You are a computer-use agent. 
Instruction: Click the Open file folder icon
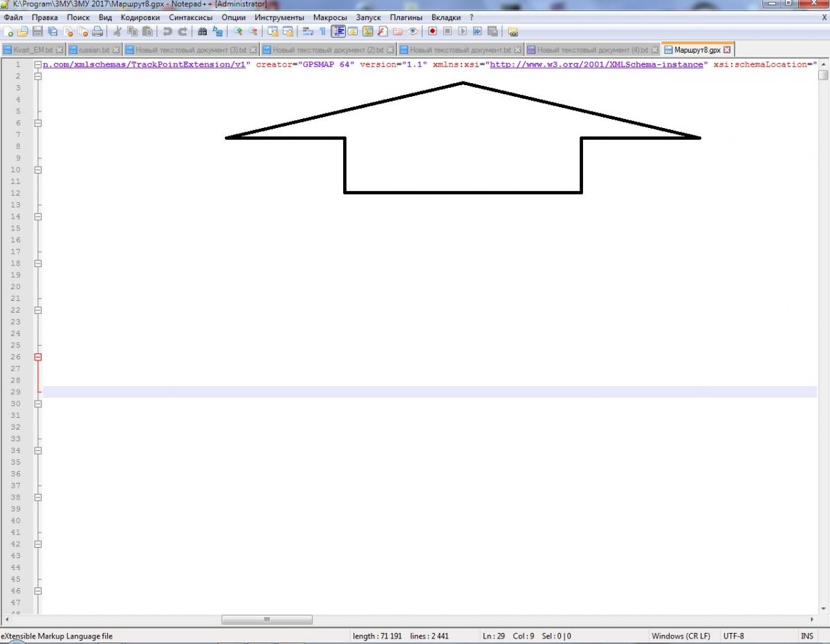click(22, 31)
